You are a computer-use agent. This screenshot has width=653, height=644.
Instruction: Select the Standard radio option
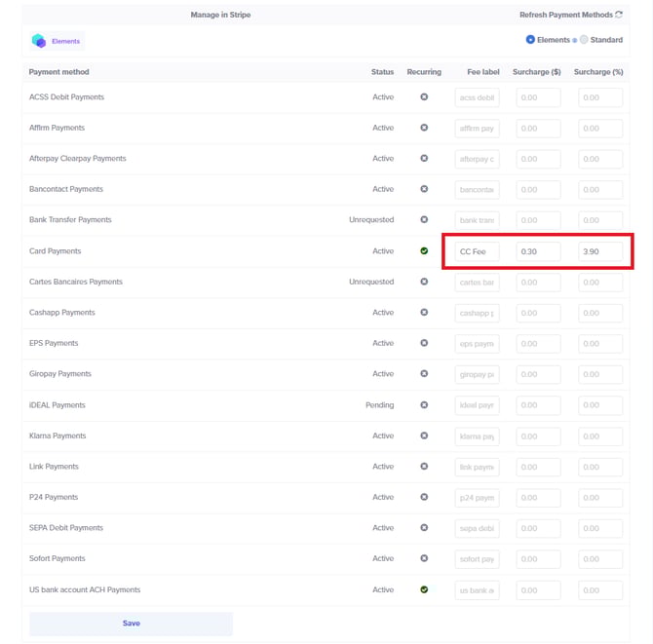[584, 40]
